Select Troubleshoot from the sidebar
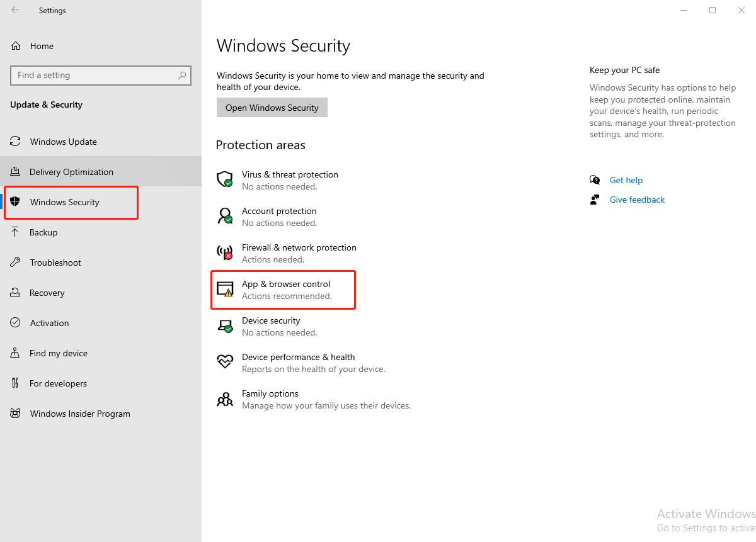Image resolution: width=756 pixels, height=542 pixels. click(x=55, y=263)
